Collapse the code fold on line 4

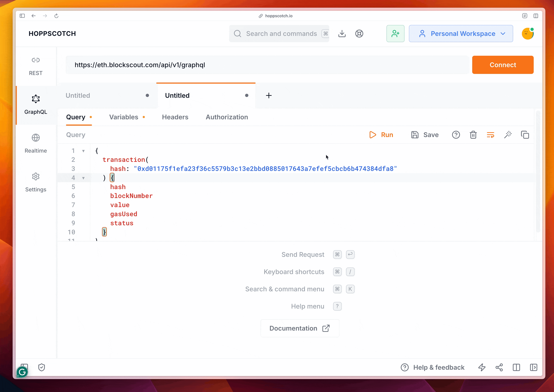[83, 178]
